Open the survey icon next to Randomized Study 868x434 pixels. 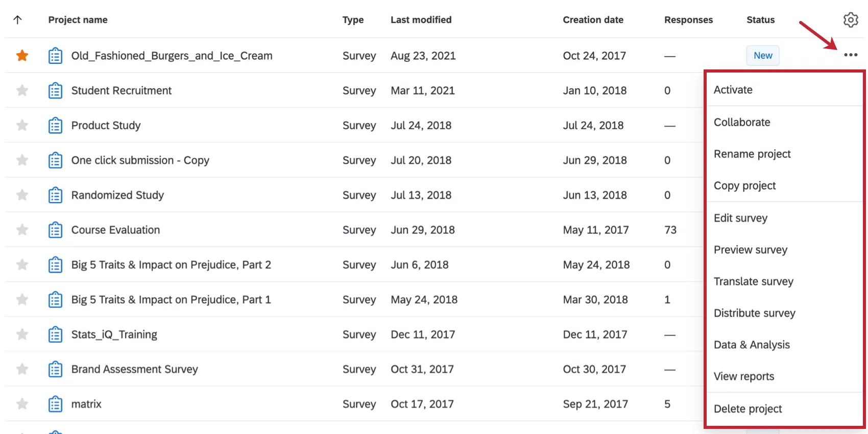(x=55, y=195)
